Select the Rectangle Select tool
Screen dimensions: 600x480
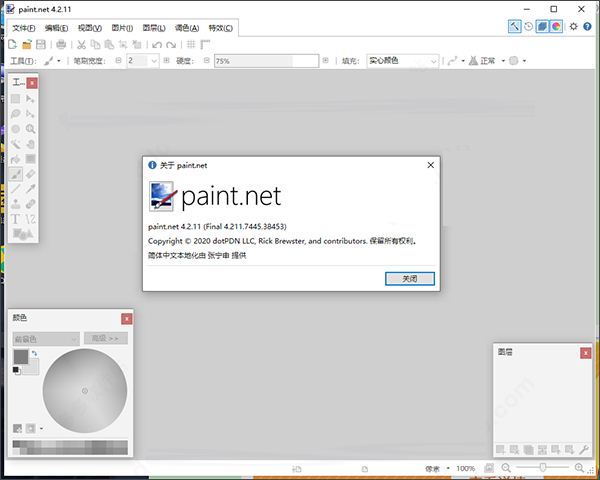click(x=15, y=99)
